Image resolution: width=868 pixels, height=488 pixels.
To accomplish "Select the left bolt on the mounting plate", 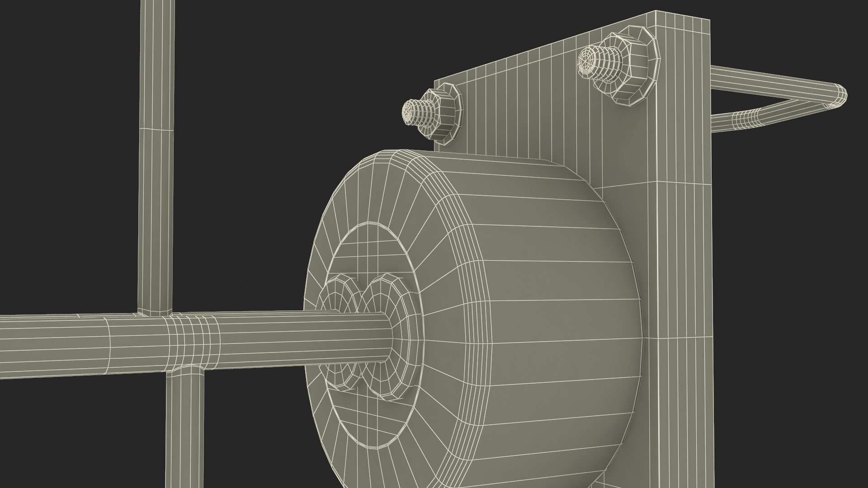I will coord(432,113).
